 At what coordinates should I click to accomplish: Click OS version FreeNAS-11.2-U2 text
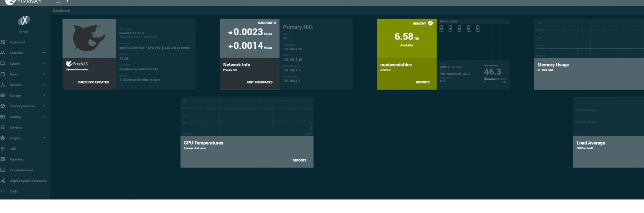tap(132, 33)
